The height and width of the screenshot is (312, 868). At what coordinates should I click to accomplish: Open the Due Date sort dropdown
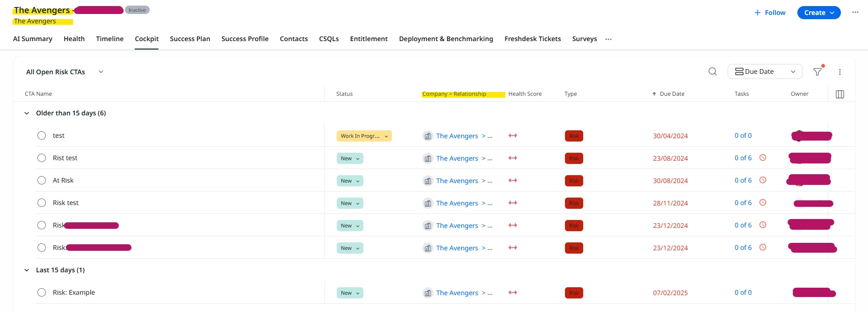pyautogui.click(x=765, y=71)
